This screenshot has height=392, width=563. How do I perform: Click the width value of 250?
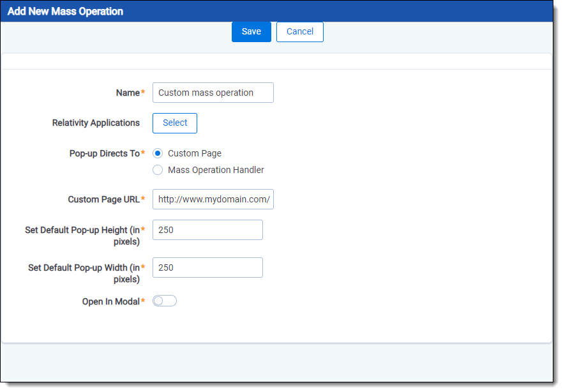coord(166,268)
